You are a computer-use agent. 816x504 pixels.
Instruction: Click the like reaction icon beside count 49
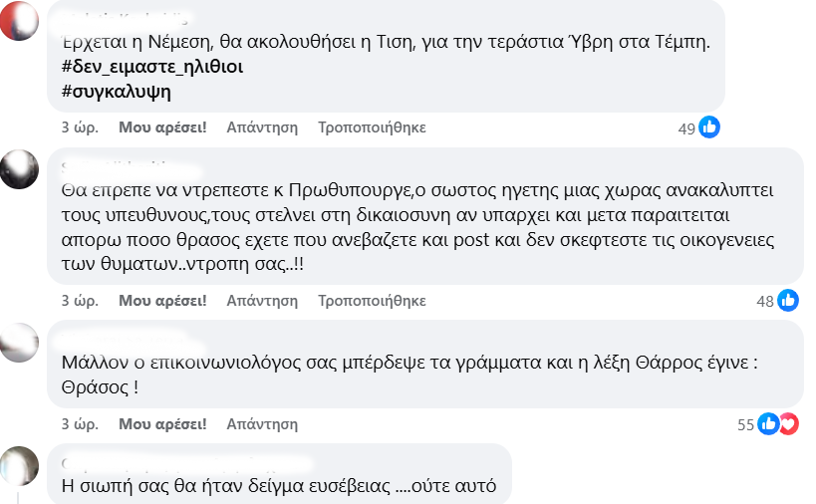(x=709, y=127)
